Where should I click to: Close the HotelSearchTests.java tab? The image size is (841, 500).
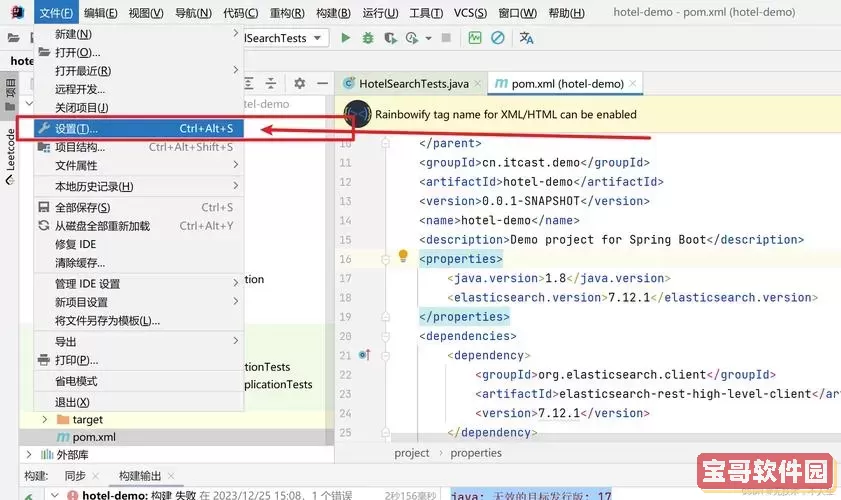pyautogui.click(x=477, y=83)
